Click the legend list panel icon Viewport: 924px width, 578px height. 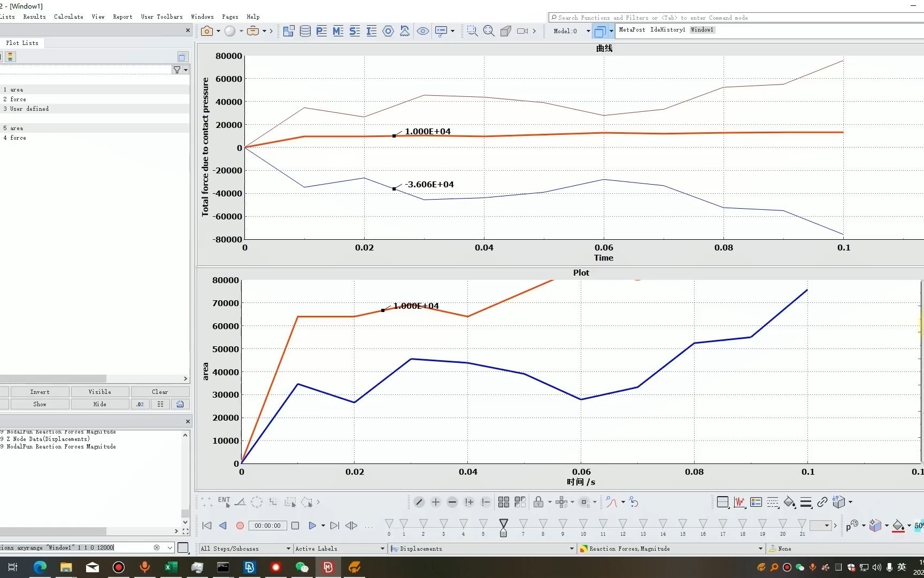pyautogui.click(x=756, y=502)
